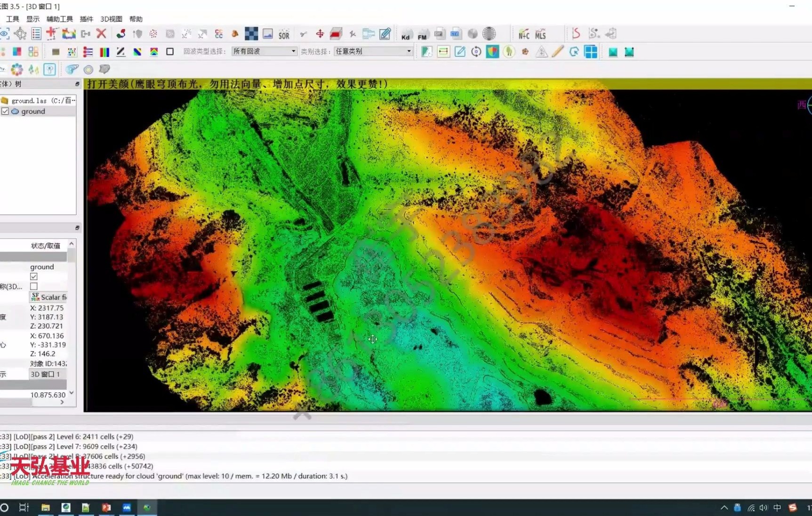Click the CSV export icon

point(455,34)
